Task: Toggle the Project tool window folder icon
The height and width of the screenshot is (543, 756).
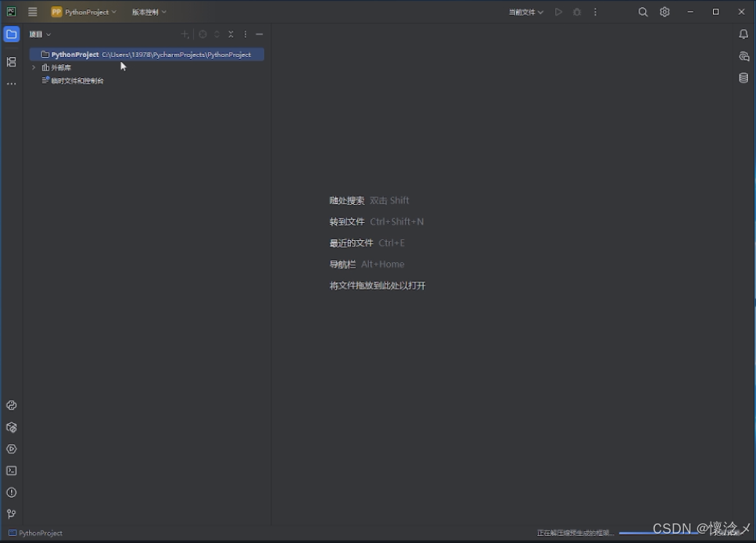Action: tap(11, 34)
